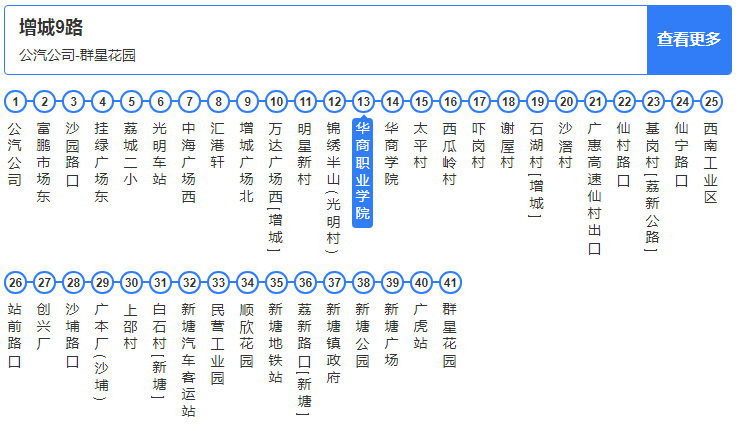Open the 群星花园 terminal stop name
Viewport: 739px width, 431px height.
450,335
